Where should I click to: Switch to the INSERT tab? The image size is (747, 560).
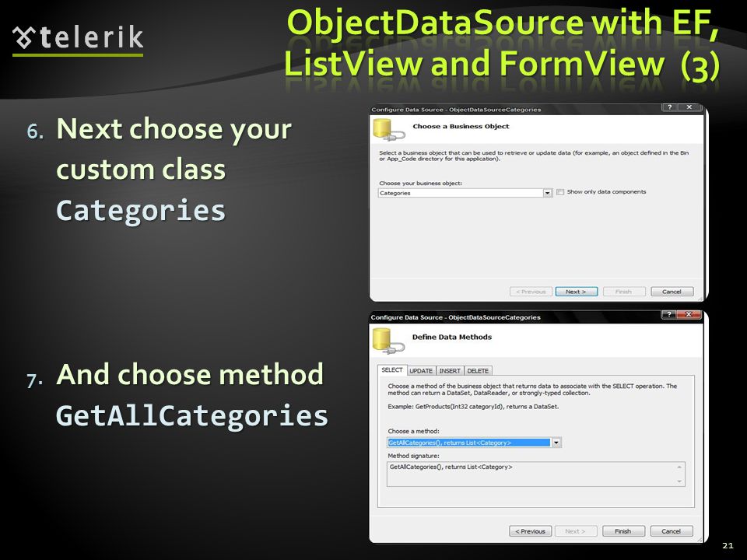(x=450, y=371)
